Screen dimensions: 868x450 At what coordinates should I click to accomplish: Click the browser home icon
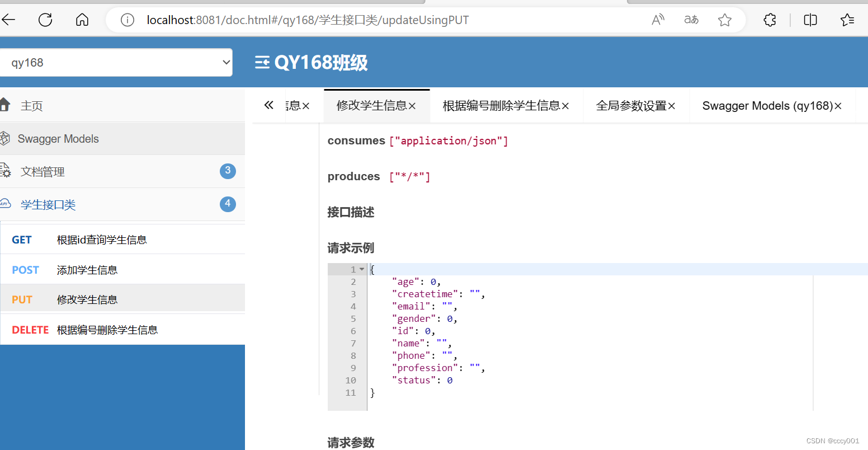(82, 20)
